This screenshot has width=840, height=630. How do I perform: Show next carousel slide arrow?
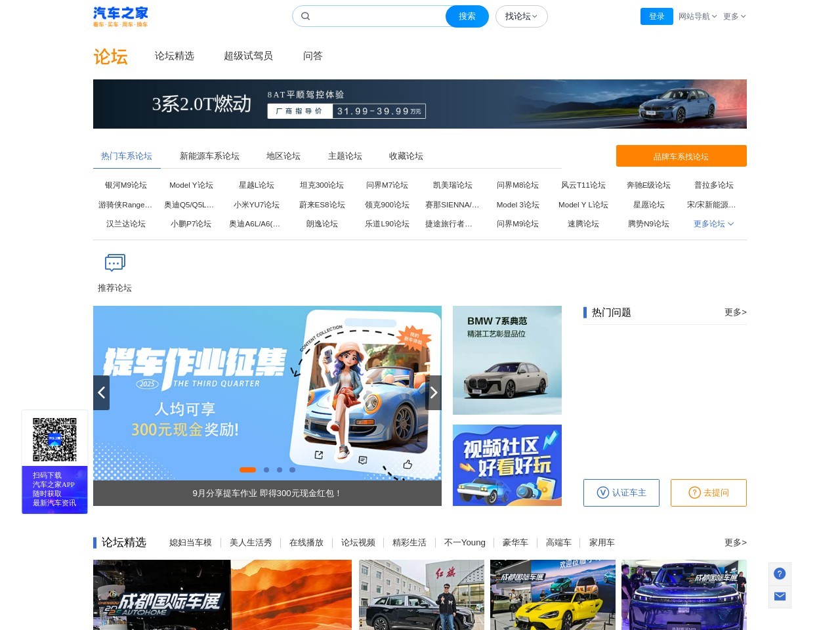pos(433,392)
